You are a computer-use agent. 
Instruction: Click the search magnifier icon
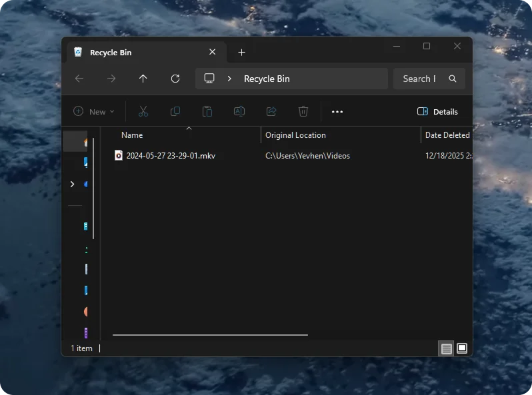click(x=452, y=79)
